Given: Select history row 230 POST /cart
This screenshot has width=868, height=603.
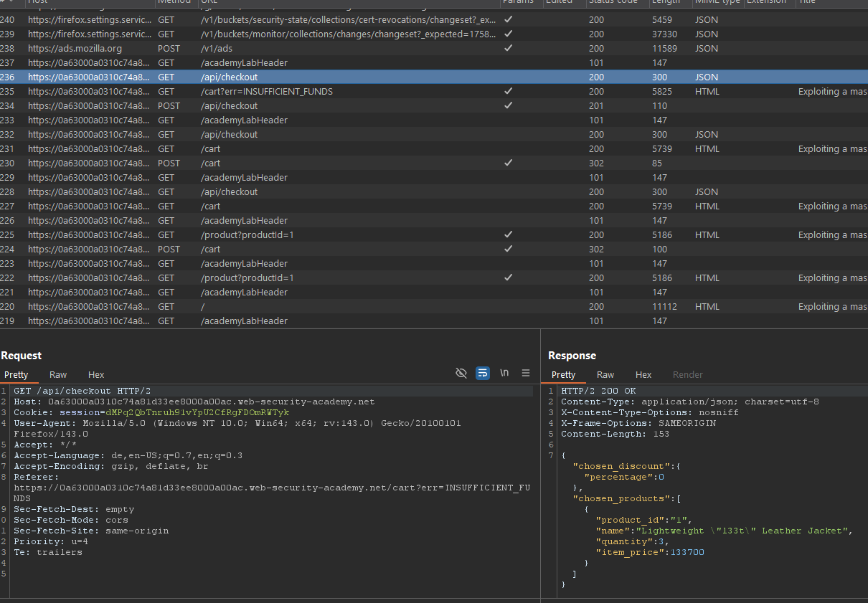Looking at the screenshot, I should 211,163.
